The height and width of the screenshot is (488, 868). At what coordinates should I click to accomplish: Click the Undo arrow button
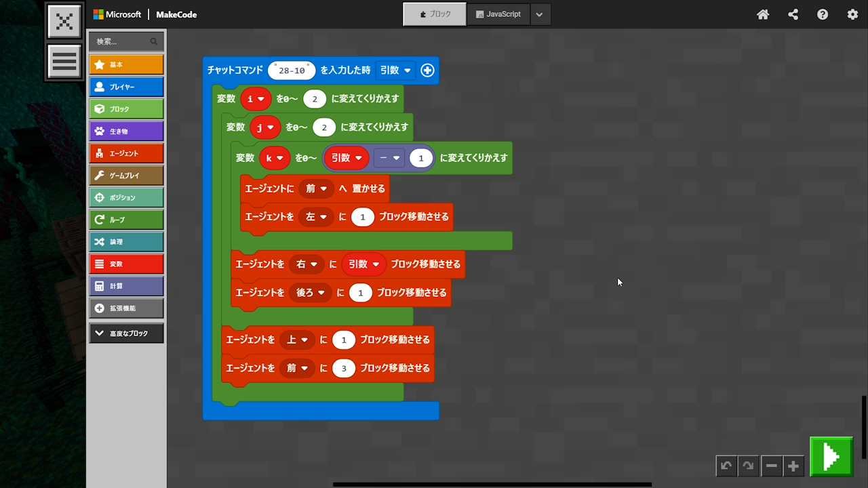(726, 466)
